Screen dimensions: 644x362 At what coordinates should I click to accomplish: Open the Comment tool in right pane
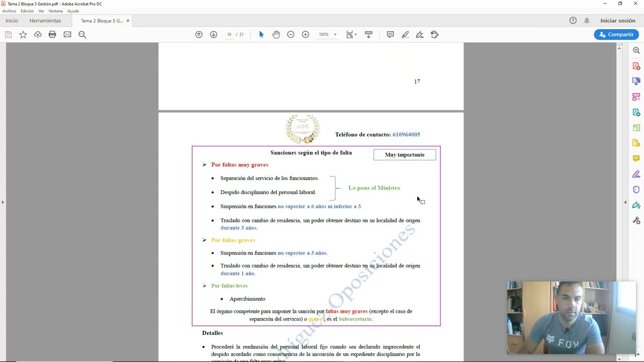(x=636, y=158)
